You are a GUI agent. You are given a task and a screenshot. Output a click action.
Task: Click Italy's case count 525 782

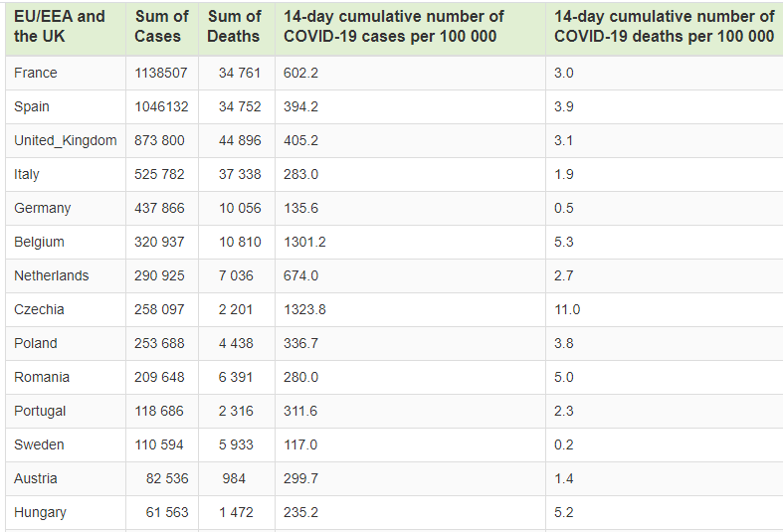[159, 175]
